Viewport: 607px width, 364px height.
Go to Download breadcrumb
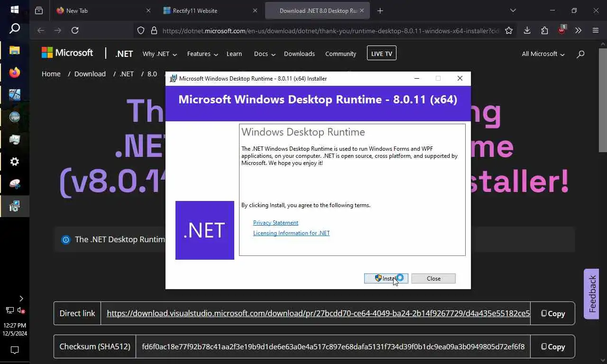click(x=90, y=74)
